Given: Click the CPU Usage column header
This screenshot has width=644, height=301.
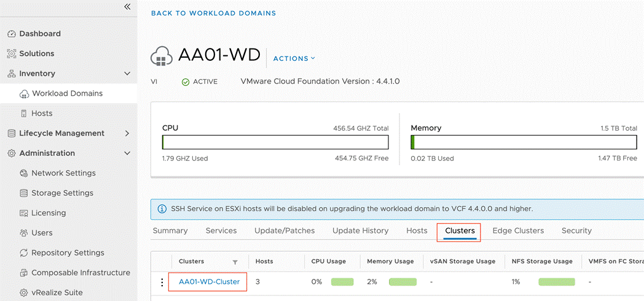Looking at the screenshot, I should point(329,262).
